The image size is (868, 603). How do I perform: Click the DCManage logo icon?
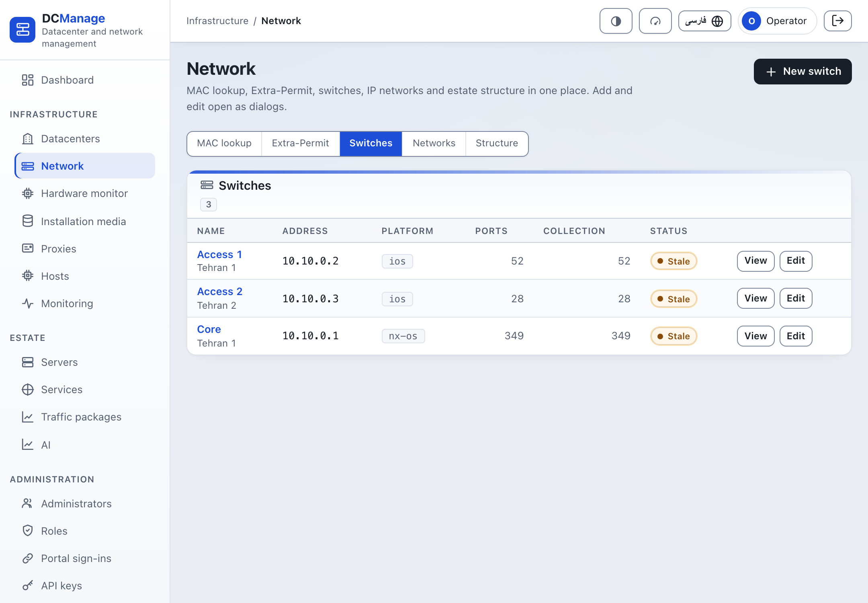23,30
